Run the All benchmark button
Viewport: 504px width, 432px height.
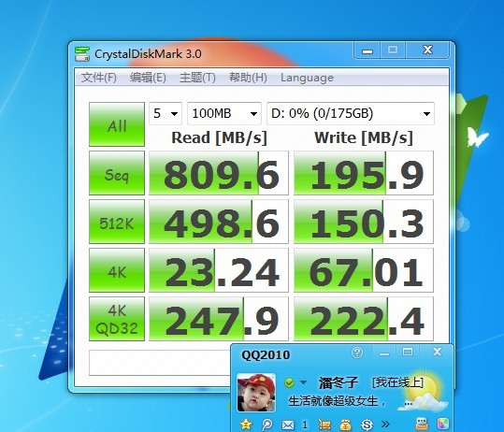coord(117,124)
